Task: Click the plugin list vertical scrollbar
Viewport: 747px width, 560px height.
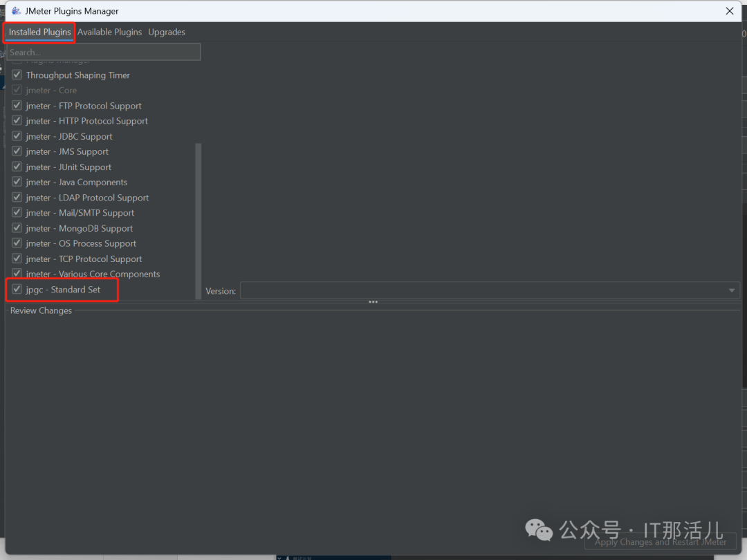Action: coord(199,221)
